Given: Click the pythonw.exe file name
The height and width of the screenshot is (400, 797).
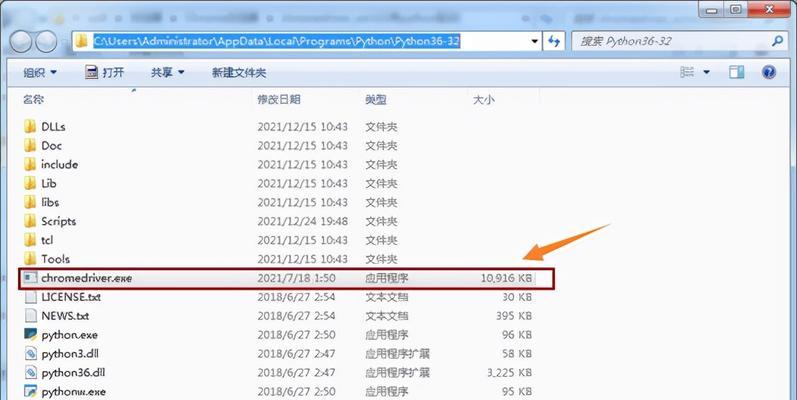Looking at the screenshot, I should pyautogui.click(x=74, y=392).
